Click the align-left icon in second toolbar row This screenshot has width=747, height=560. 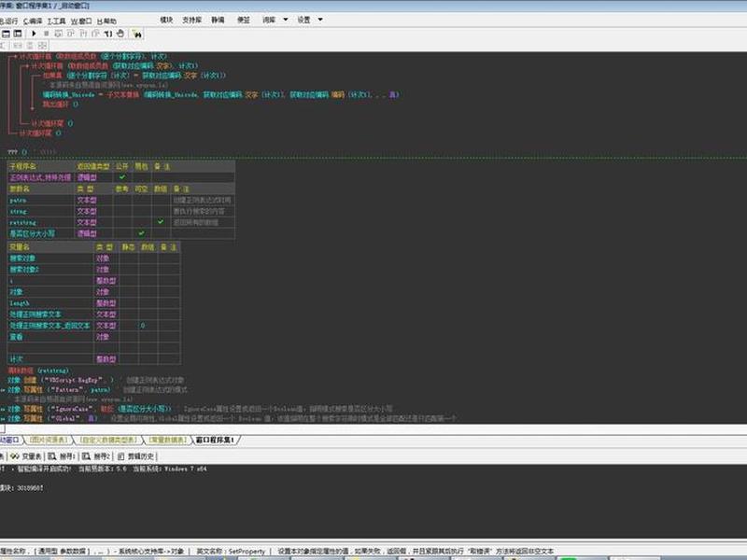2,45
